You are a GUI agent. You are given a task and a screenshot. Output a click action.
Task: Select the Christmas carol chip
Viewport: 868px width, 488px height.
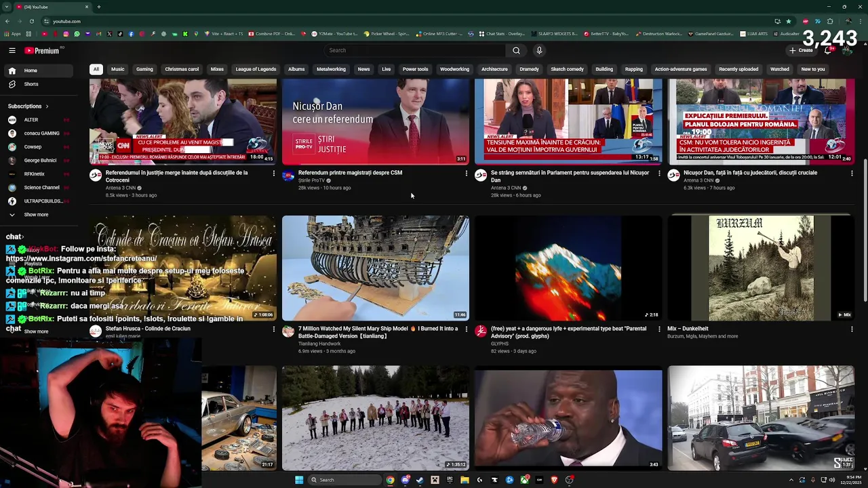(x=182, y=69)
